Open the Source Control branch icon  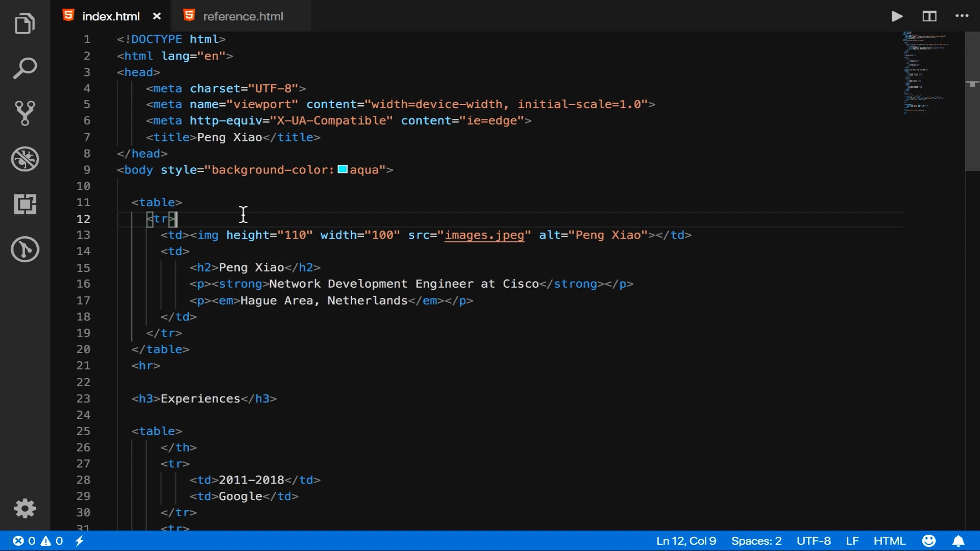click(x=24, y=113)
